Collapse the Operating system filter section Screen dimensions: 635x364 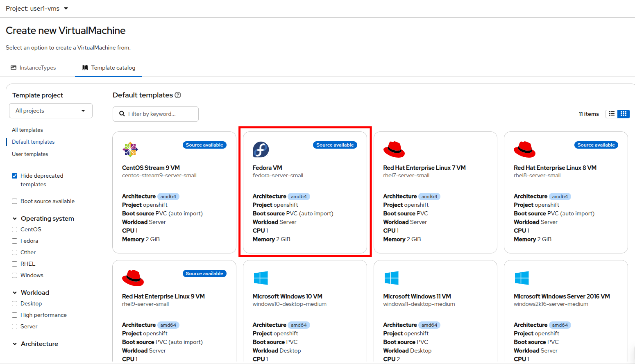tap(15, 219)
